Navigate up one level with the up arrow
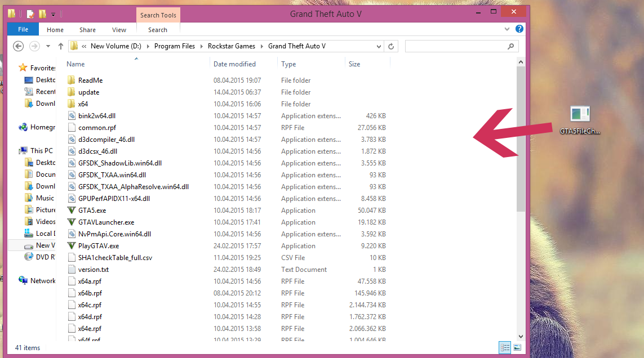644x358 pixels. (60, 46)
